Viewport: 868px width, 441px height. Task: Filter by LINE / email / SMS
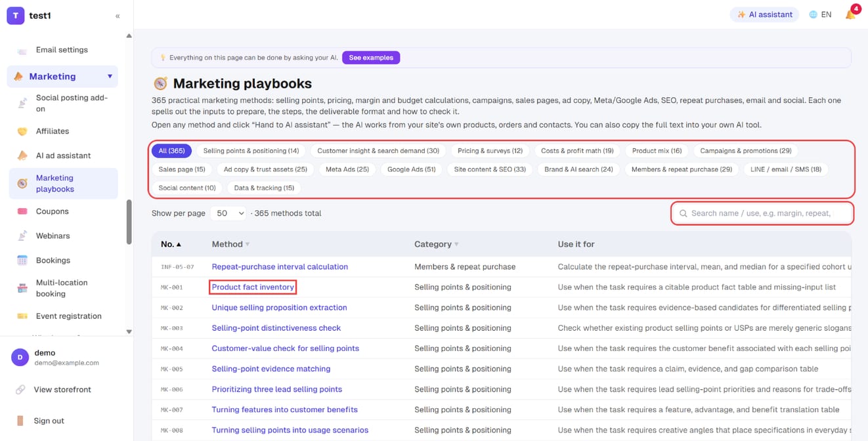coord(786,169)
